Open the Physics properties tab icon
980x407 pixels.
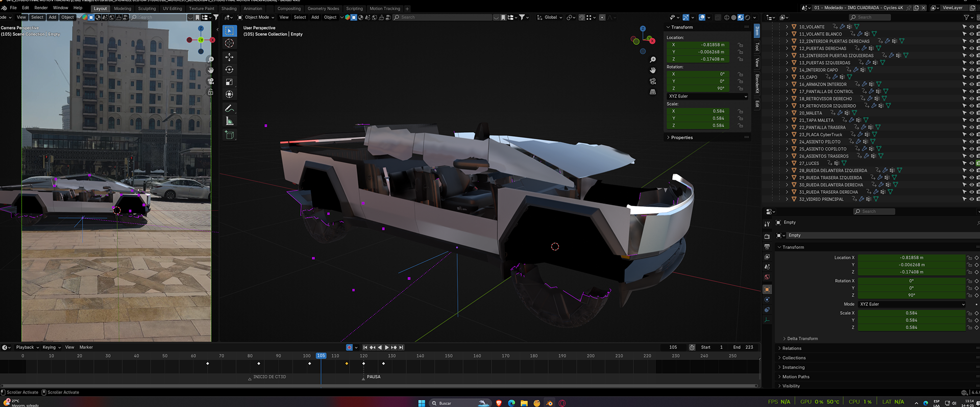(767, 299)
